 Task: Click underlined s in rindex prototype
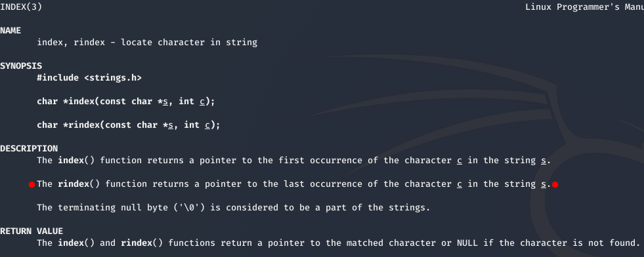pyautogui.click(x=171, y=125)
